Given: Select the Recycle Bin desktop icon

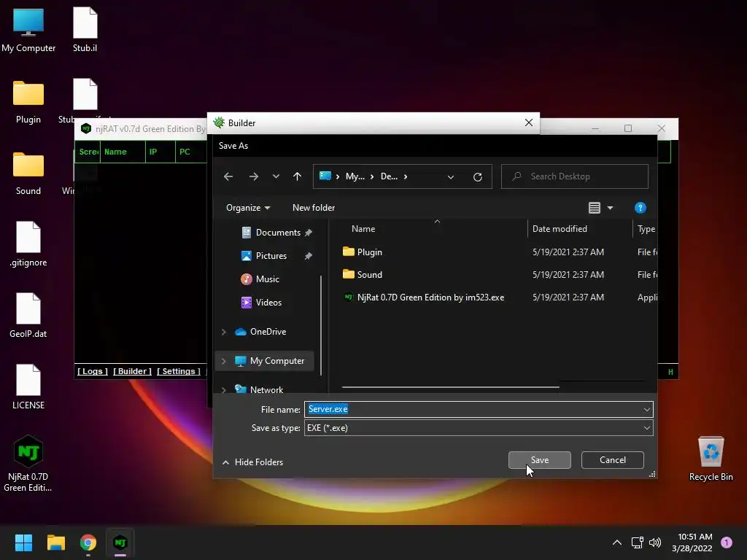Looking at the screenshot, I should [x=711, y=459].
